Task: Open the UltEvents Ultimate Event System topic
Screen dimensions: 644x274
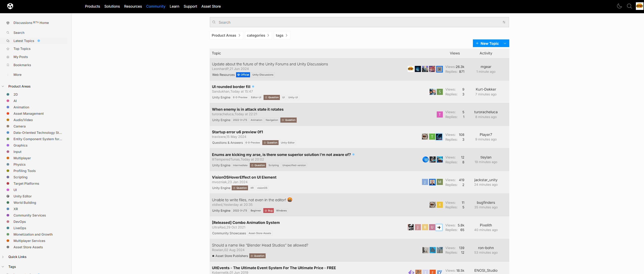Action: click(x=274, y=268)
